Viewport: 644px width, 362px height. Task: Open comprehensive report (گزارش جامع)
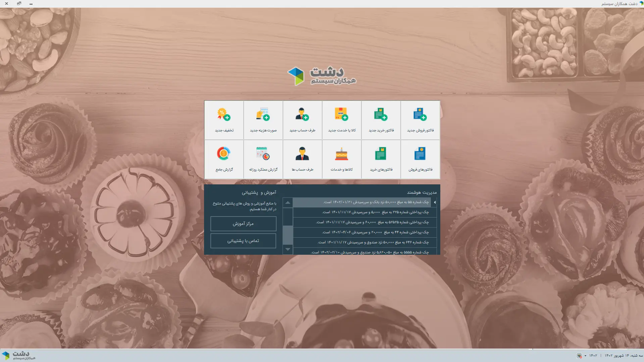[224, 159]
